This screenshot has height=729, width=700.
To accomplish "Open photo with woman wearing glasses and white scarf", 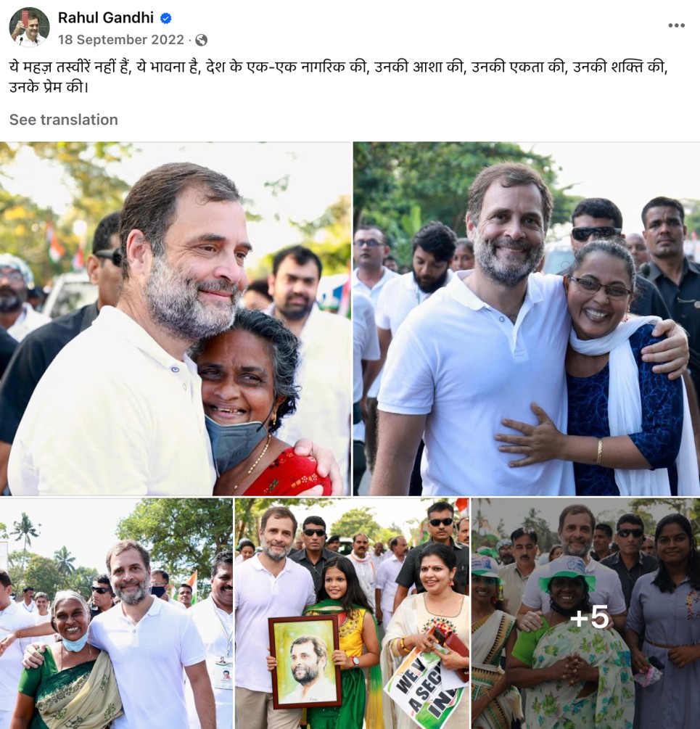I will pyautogui.click(x=527, y=318).
